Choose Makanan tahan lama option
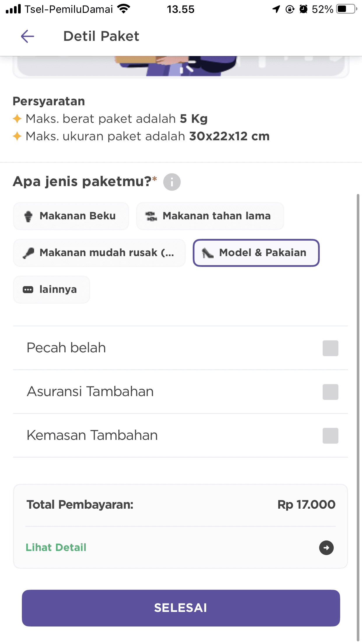 coord(210,216)
